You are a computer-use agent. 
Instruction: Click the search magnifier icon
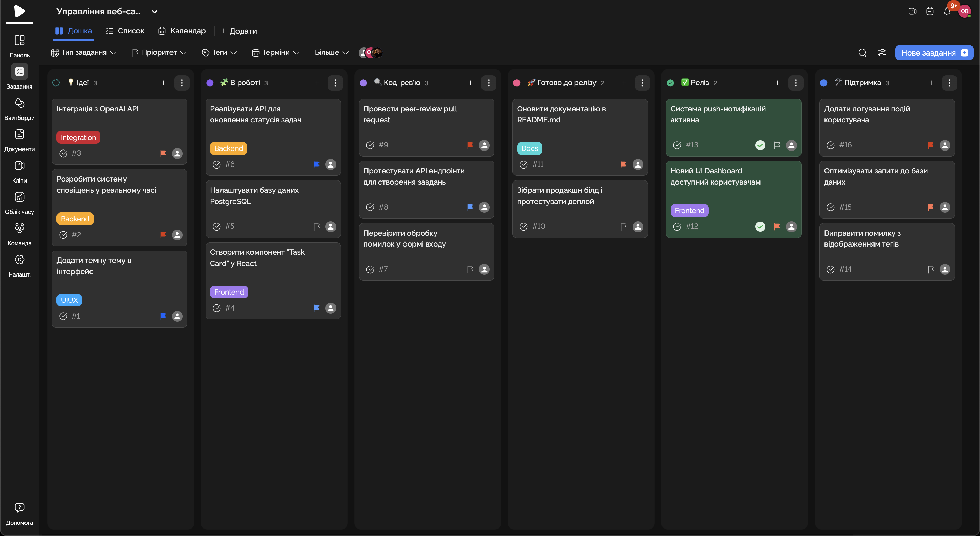tap(862, 52)
